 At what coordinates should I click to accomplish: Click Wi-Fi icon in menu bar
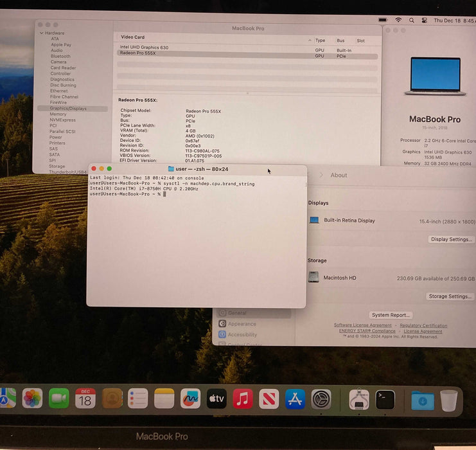point(398,20)
